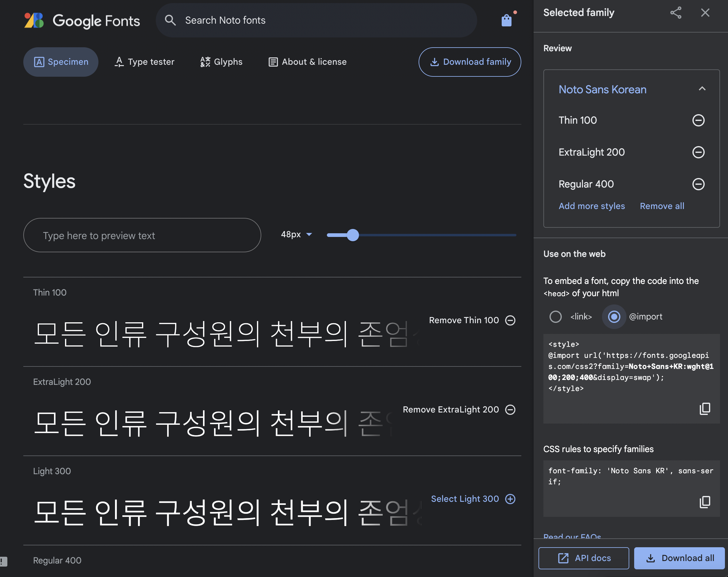Choose the @import embed option
The height and width of the screenshot is (577, 728).
pyautogui.click(x=614, y=316)
